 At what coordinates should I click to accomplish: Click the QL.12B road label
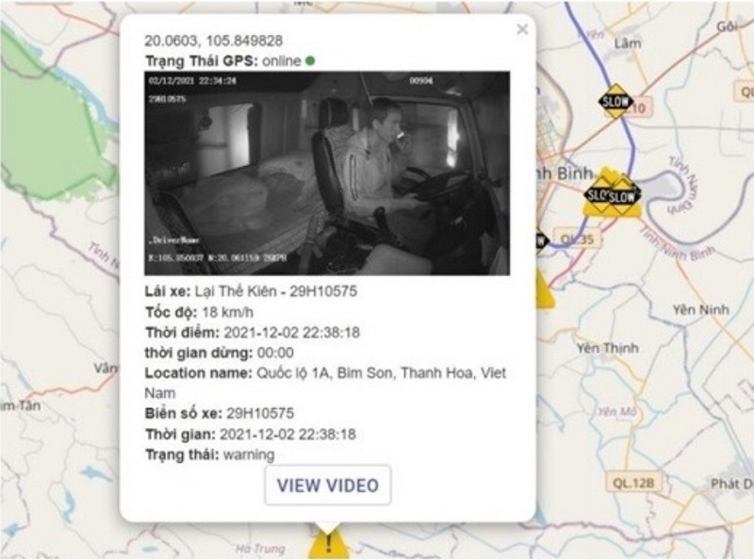pos(633,483)
